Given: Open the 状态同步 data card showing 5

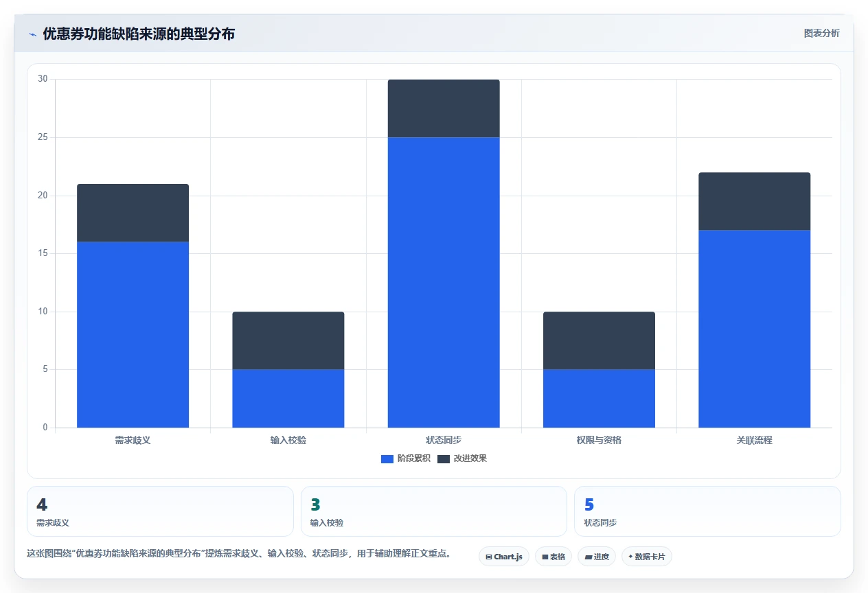Looking at the screenshot, I should coord(707,511).
